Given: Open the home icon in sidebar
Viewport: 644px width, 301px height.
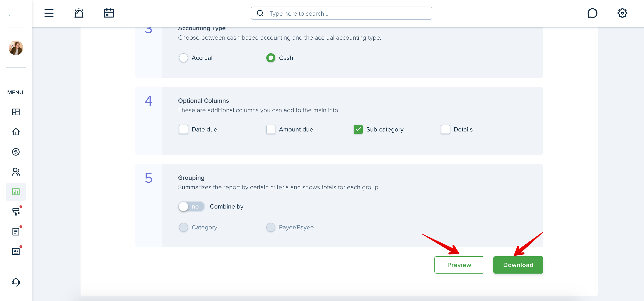Looking at the screenshot, I should click(x=16, y=132).
